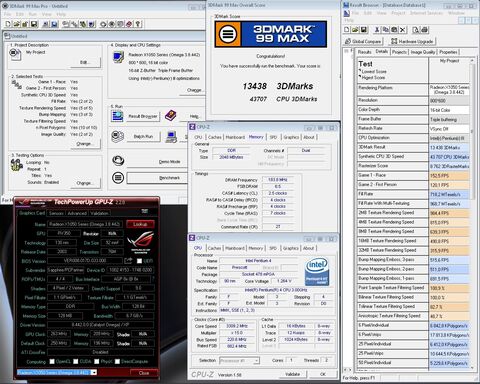Viewport: 480px width, 384px height.
Task: Toggle the DirectCompute checkbox in GPU-Z
Action: pos(117,361)
